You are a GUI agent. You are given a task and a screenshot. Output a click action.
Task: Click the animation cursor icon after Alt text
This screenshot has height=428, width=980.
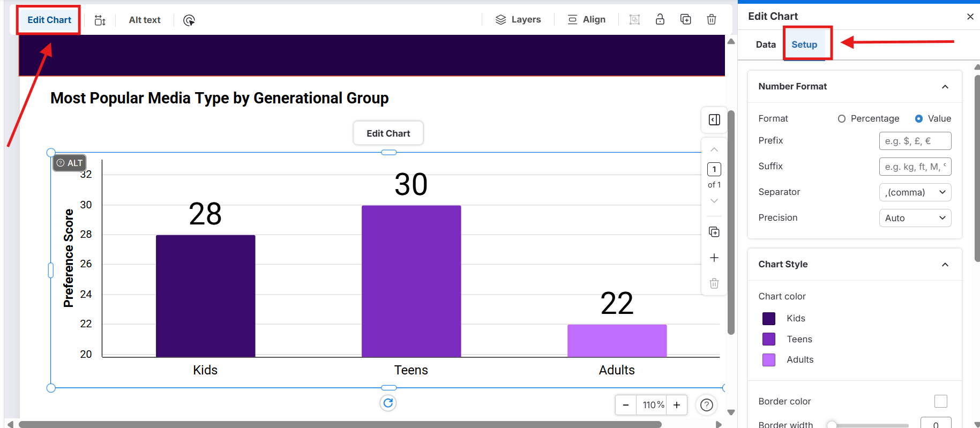tap(189, 20)
